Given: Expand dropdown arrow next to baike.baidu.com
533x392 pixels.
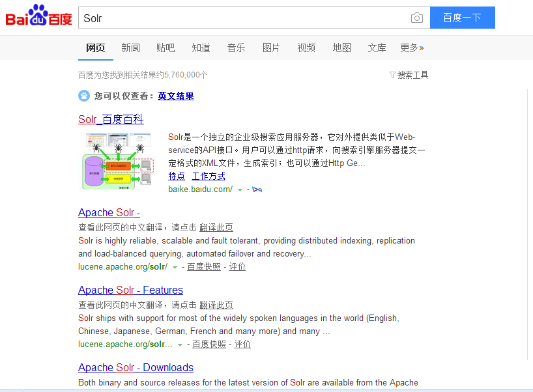Looking at the screenshot, I should click(240, 190).
